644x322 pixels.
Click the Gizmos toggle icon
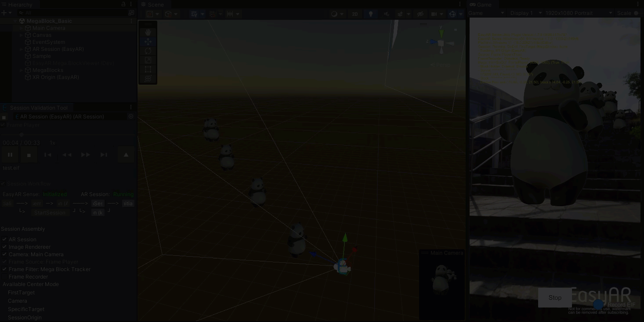[452, 14]
